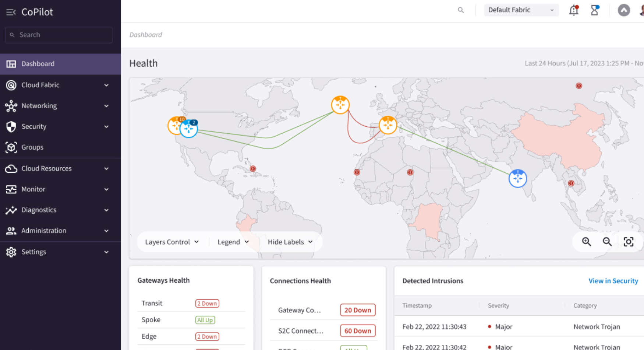Click the zoom in map icon

586,242
